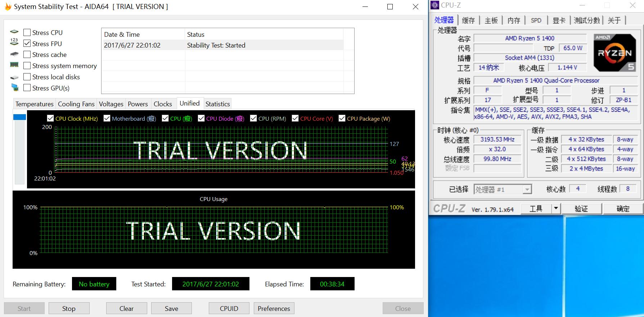Click the AMD Ryzen 5 1400 name field
Image resolution: width=644 pixels, height=317 pixels.
(530, 38)
